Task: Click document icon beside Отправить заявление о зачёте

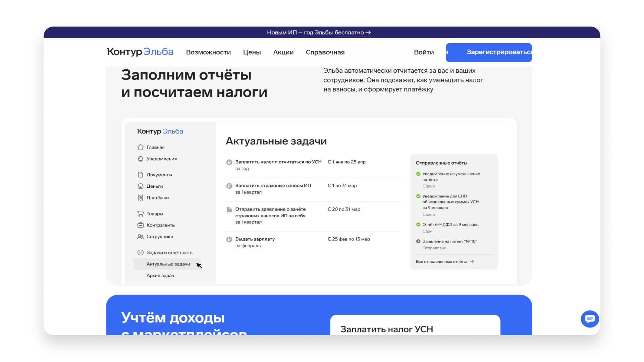Action: (229, 209)
